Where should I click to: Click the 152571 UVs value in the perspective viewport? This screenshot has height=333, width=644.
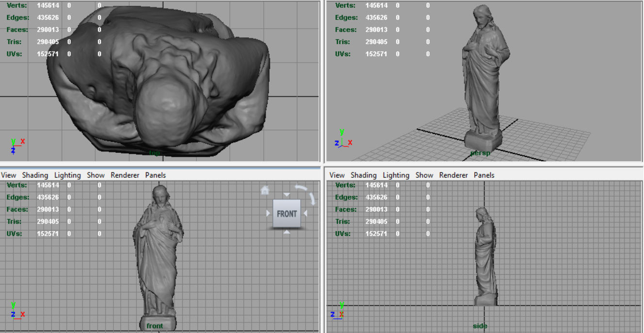[x=376, y=54]
